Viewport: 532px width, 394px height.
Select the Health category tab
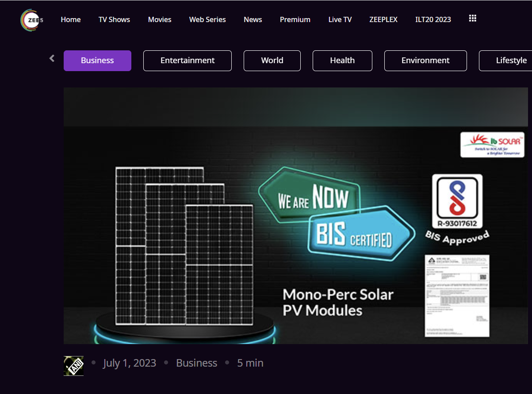342,61
